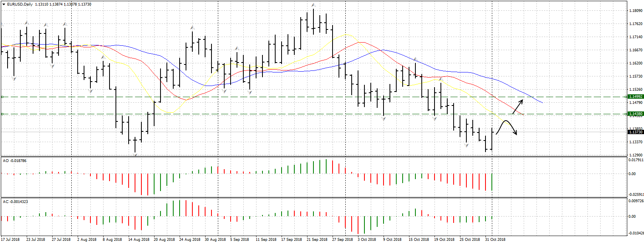
Task: Click the fractal arrow above the 24 Aug high
Action: point(192,27)
